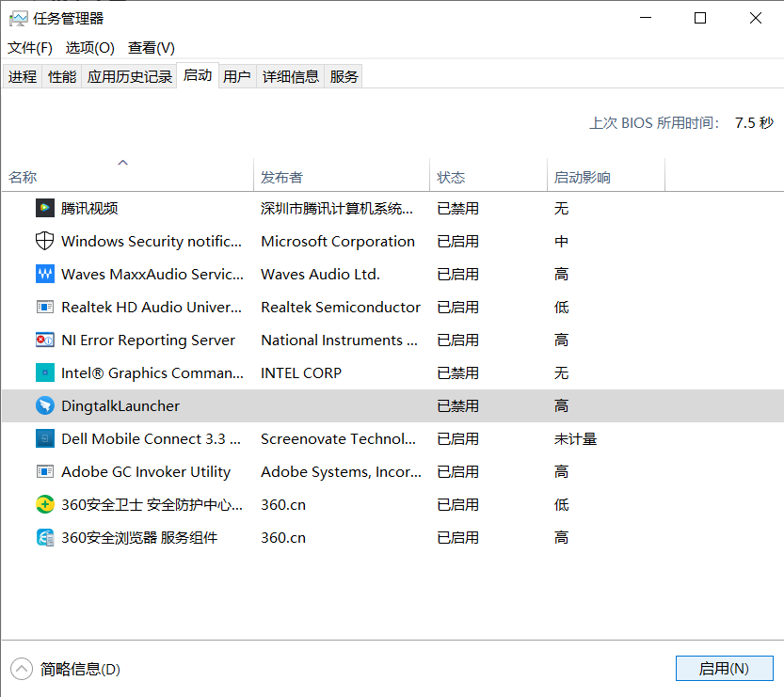Click publisher Realtek Semiconductor
This screenshot has height=697, width=784.
coord(341,308)
